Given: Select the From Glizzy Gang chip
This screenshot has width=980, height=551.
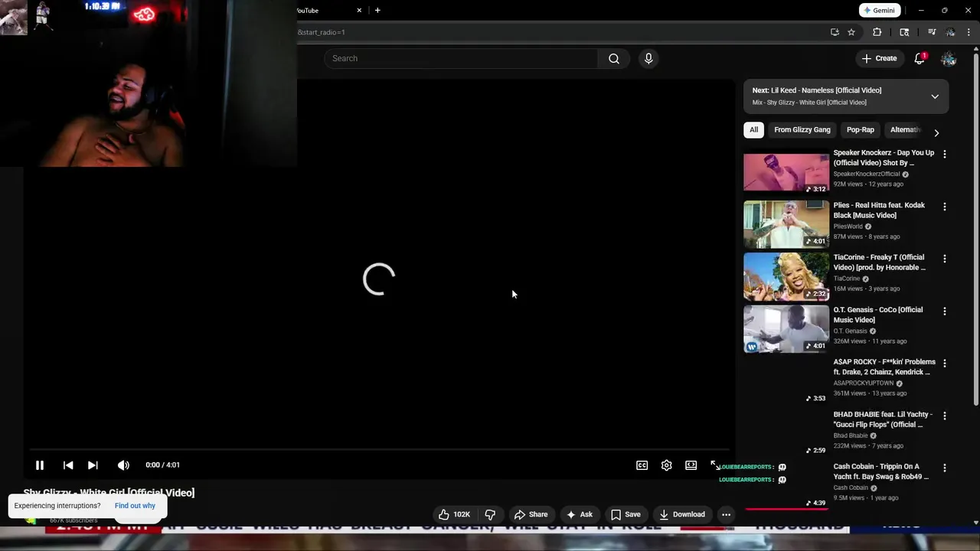Looking at the screenshot, I should [x=802, y=129].
